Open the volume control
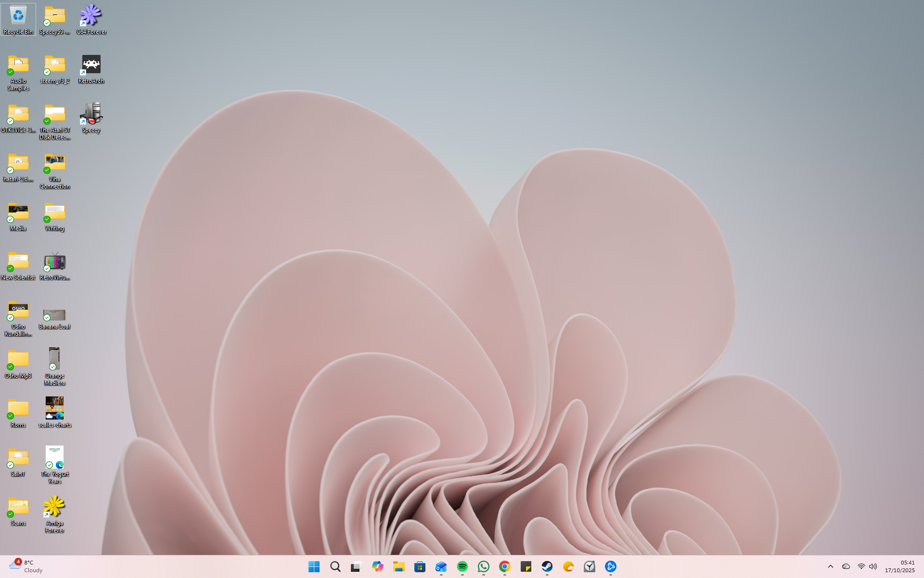This screenshot has height=578, width=924. (873, 566)
